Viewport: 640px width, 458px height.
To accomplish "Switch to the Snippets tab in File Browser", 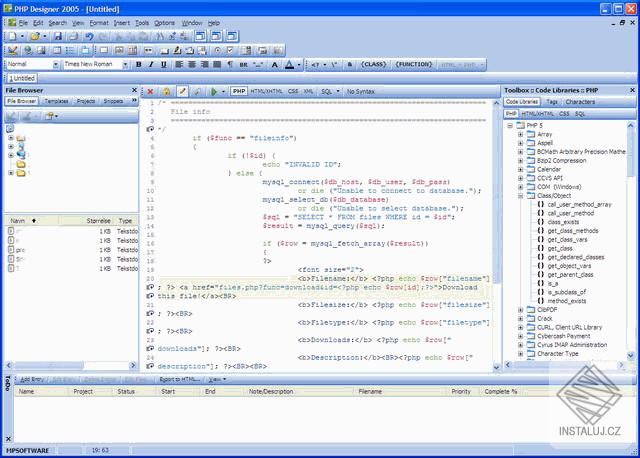I will point(113,101).
